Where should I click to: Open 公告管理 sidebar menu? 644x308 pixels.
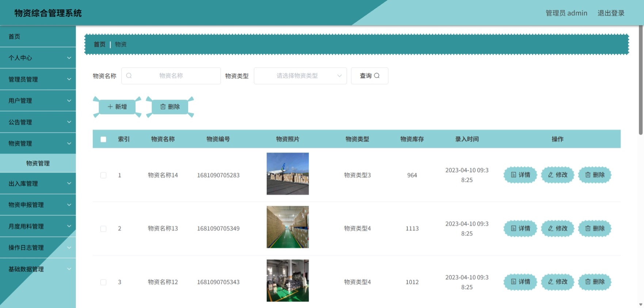[38, 122]
